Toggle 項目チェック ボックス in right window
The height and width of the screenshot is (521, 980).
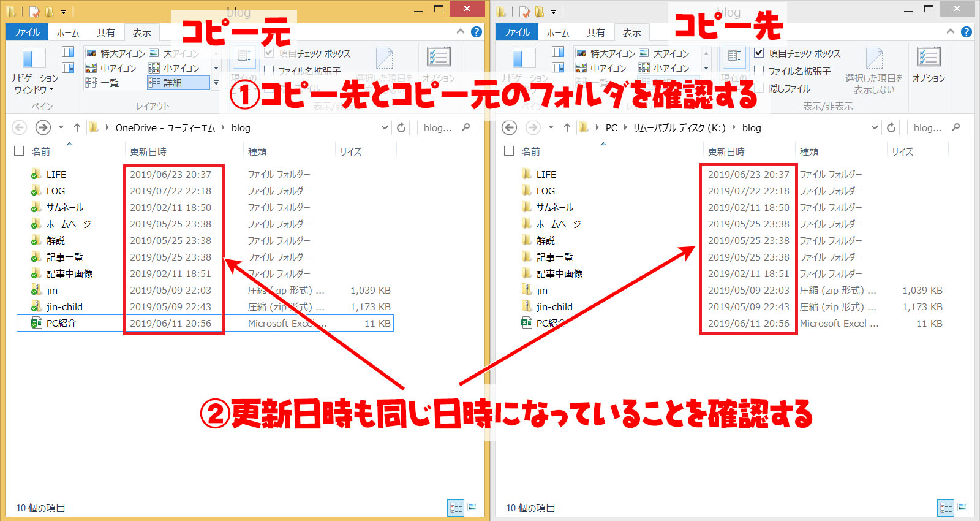click(759, 53)
